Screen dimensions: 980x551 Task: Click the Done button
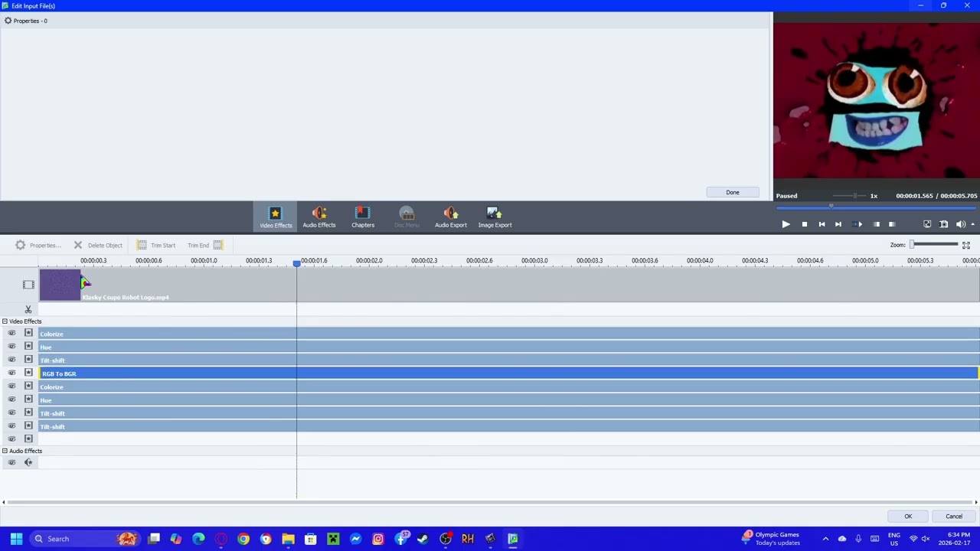pos(733,192)
